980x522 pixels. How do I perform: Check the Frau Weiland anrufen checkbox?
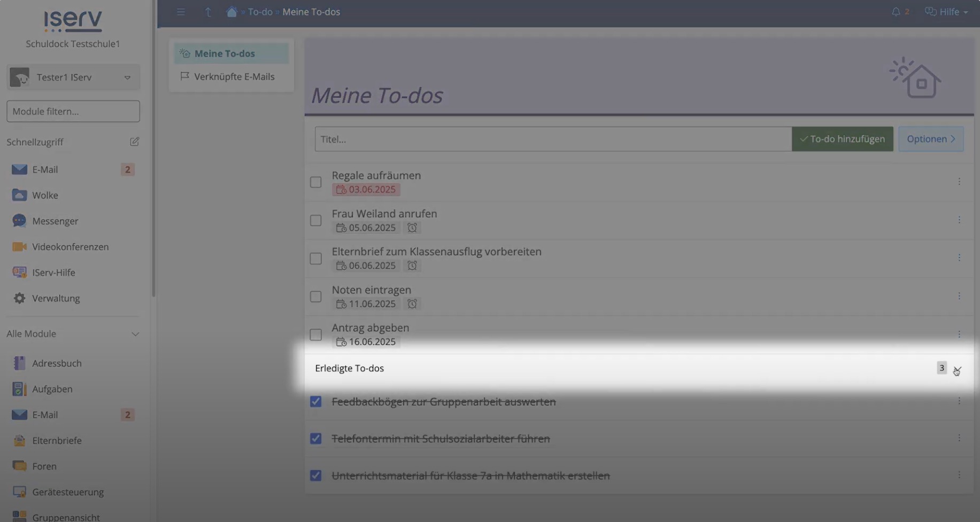click(315, 220)
